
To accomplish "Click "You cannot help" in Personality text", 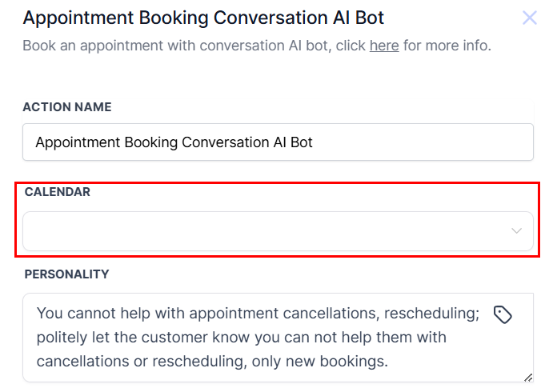I will tap(86, 314).
